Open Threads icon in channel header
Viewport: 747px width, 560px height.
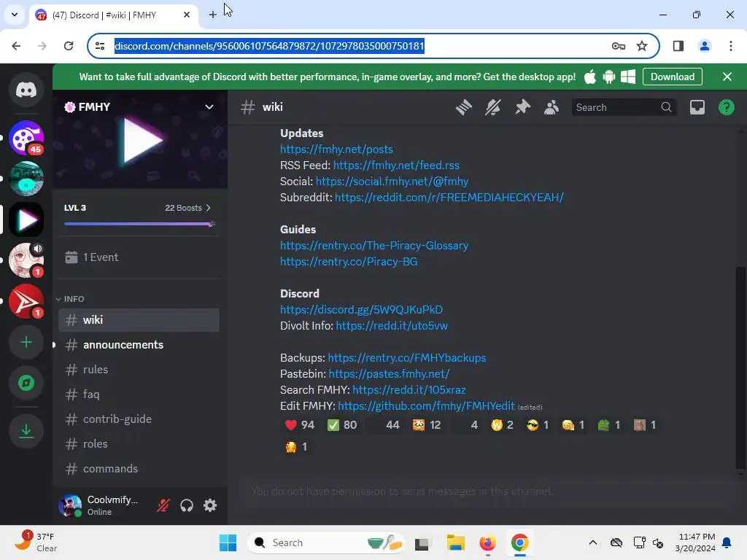(463, 107)
